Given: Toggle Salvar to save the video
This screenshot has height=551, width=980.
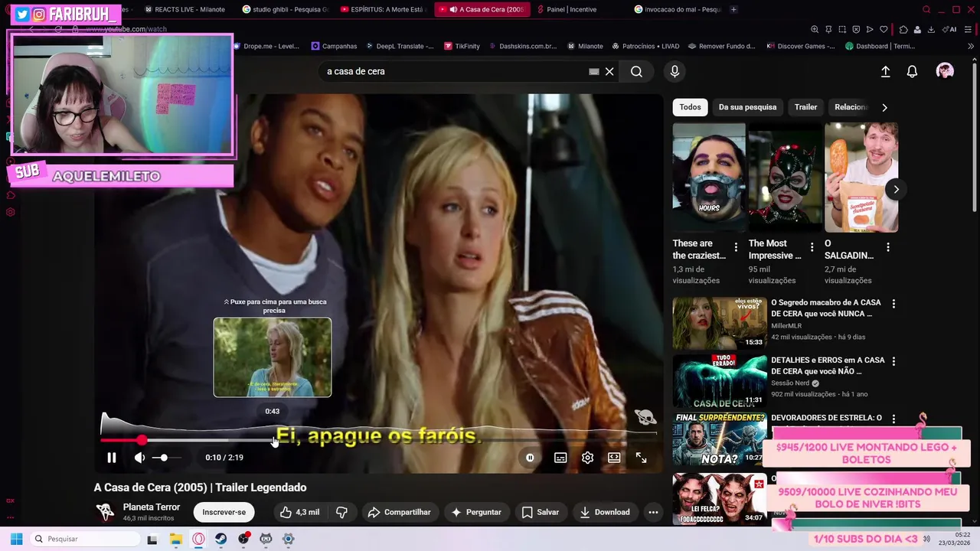Looking at the screenshot, I should 540,512.
